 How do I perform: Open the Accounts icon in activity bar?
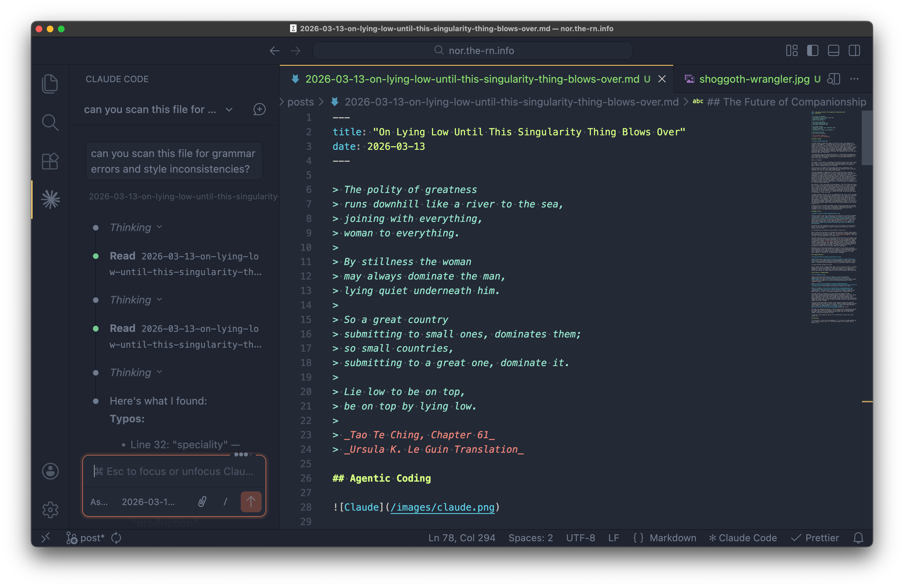pyautogui.click(x=50, y=471)
